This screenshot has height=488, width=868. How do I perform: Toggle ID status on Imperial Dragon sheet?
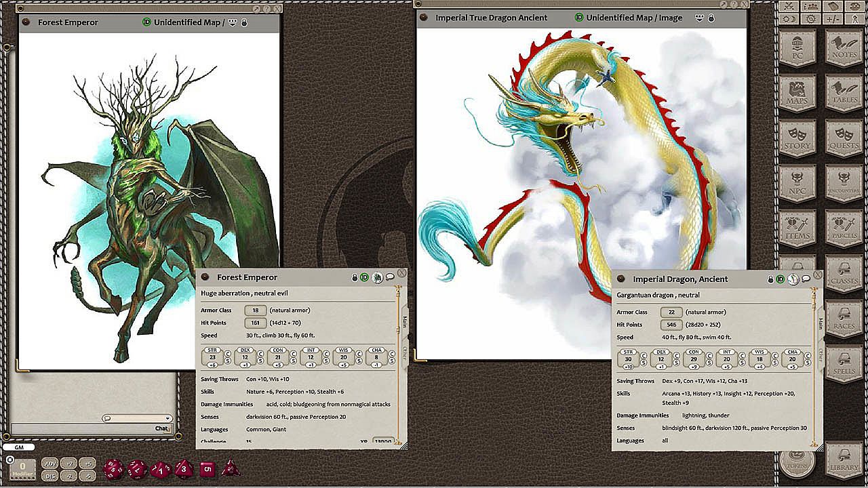tap(781, 279)
